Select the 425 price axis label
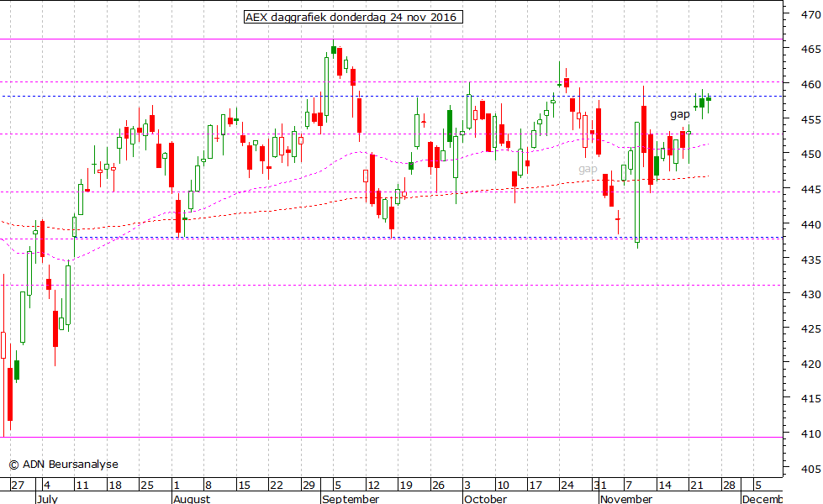Viewport: 823px width, 504px height. pos(811,328)
